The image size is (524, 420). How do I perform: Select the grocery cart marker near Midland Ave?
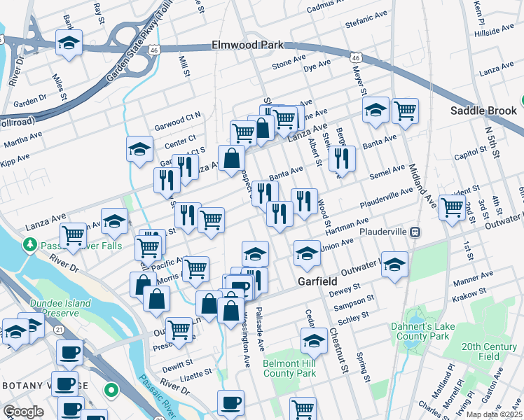405,113
